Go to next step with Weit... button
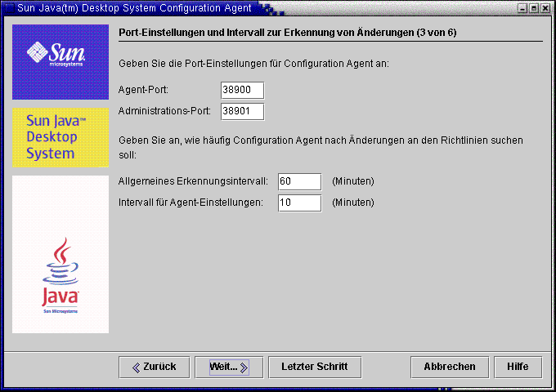Viewport: 556px width, 392px height. [229, 367]
